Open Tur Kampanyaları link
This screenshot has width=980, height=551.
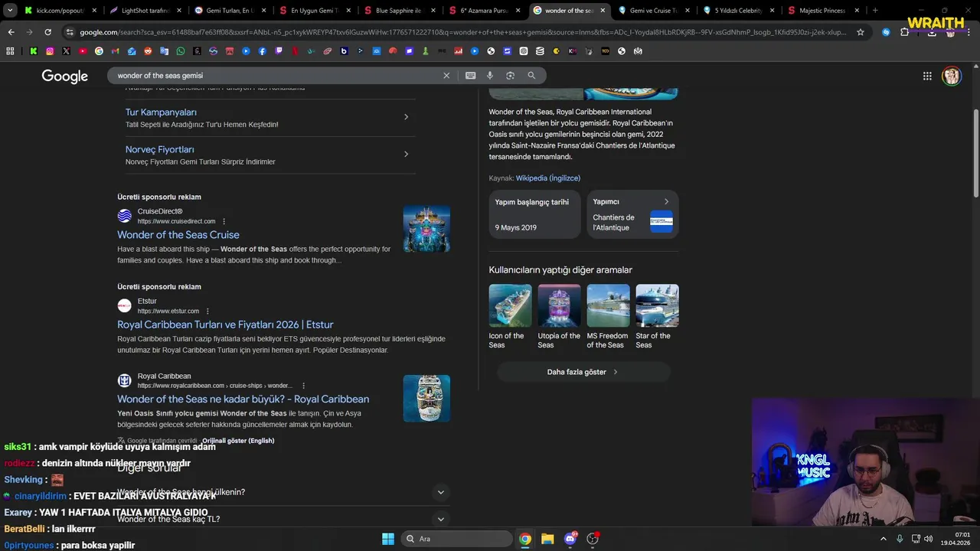[161, 112]
